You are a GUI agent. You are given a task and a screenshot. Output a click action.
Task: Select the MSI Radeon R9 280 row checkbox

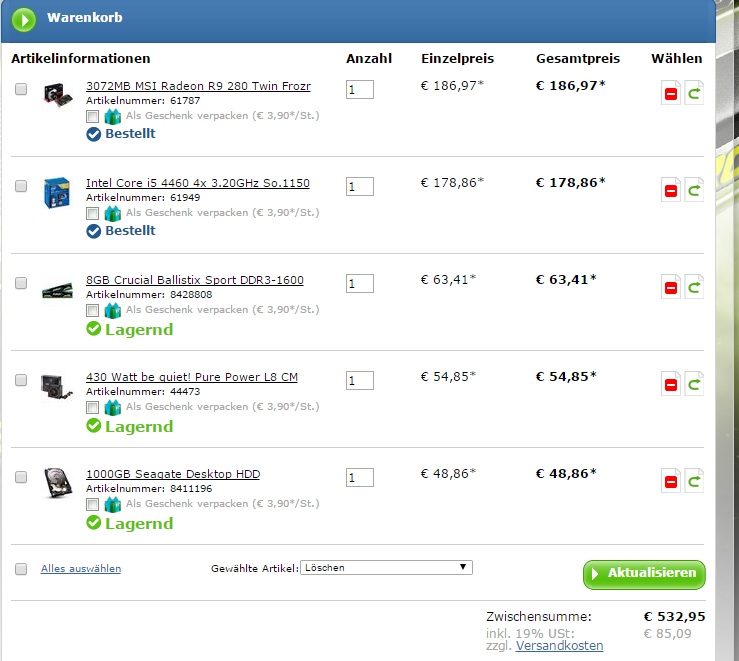pyautogui.click(x=21, y=89)
